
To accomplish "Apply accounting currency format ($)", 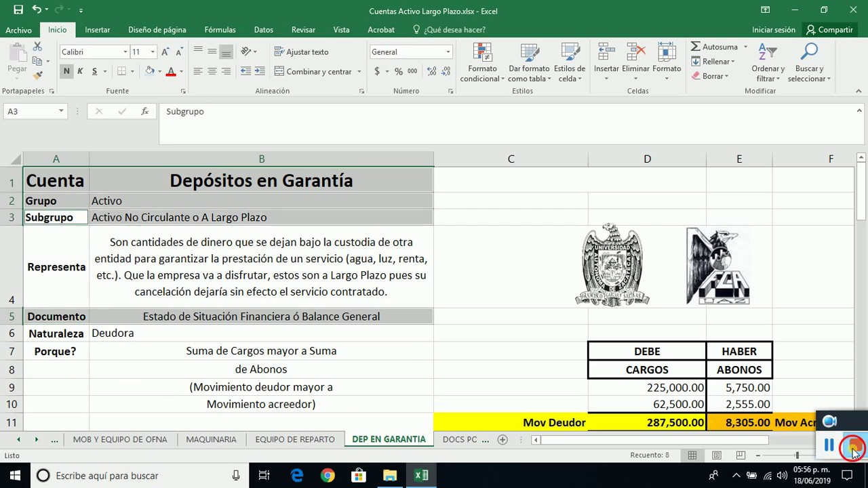I will click(x=377, y=71).
